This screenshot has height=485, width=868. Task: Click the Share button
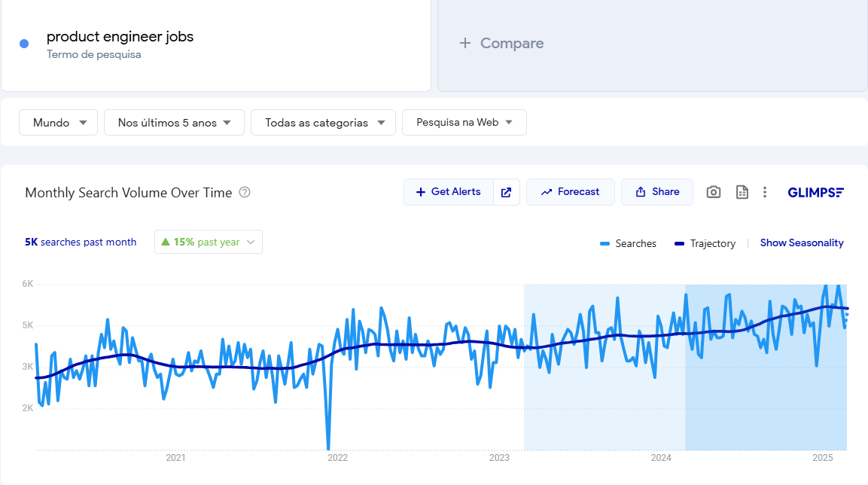(x=657, y=192)
